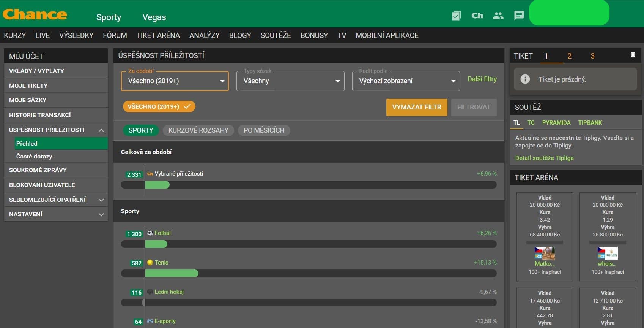Switch to Kurzové rozsahy tab
This screenshot has height=328, width=644.
[x=198, y=130]
